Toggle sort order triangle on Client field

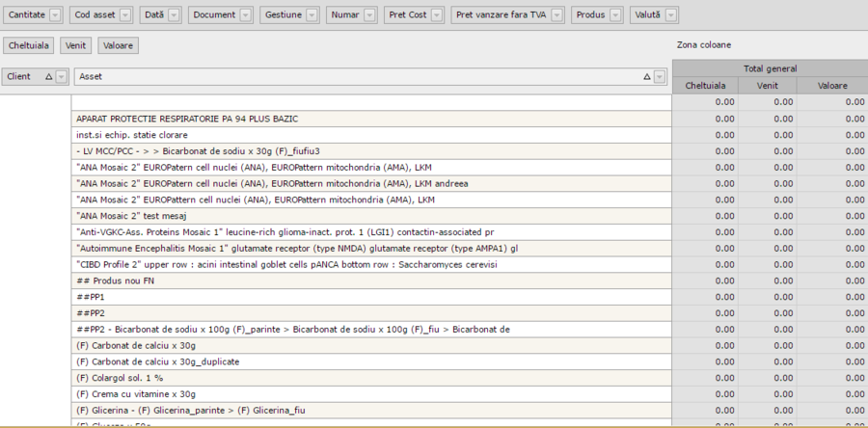pyautogui.click(x=48, y=76)
